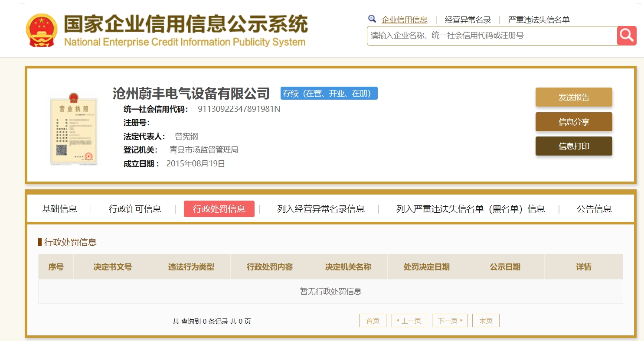Click the 行政处罚信息 section heading
The height and width of the screenshot is (341, 644).
click(x=70, y=242)
